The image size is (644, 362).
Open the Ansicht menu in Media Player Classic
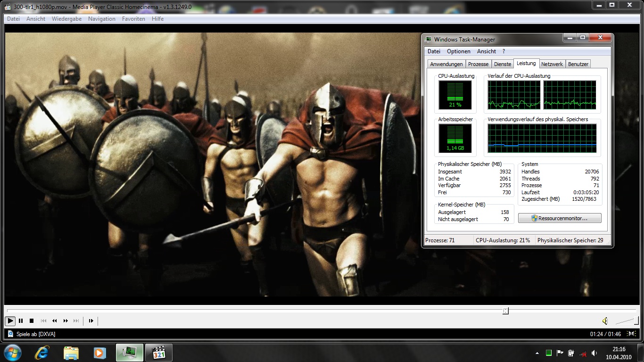pyautogui.click(x=36, y=19)
